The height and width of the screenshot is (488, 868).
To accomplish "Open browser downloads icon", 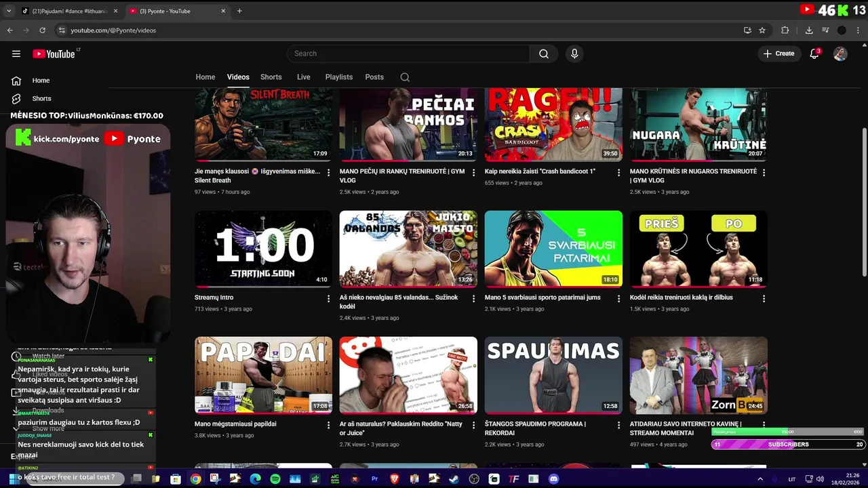I will (x=809, y=30).
